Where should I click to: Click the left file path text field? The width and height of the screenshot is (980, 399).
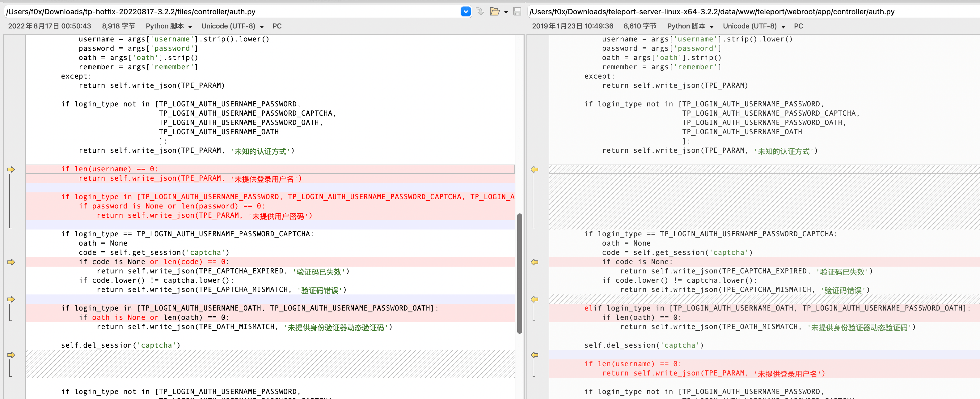pos(228,12)
